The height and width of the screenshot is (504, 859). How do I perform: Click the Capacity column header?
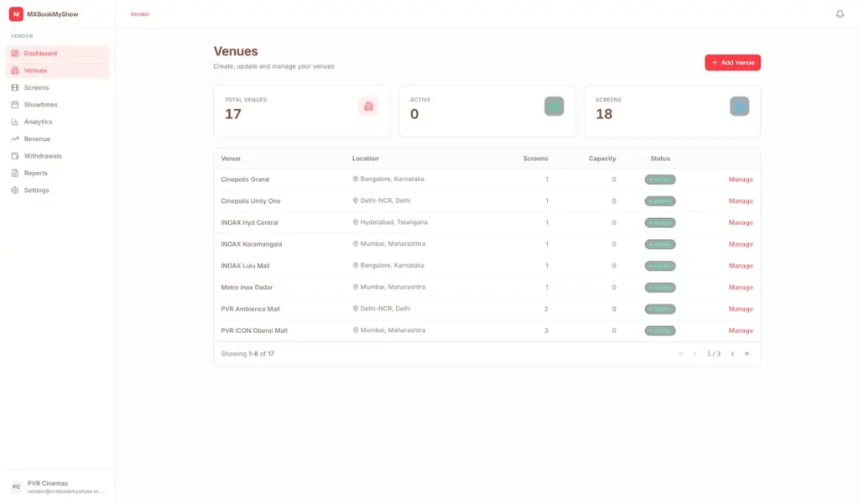point(602,158)
